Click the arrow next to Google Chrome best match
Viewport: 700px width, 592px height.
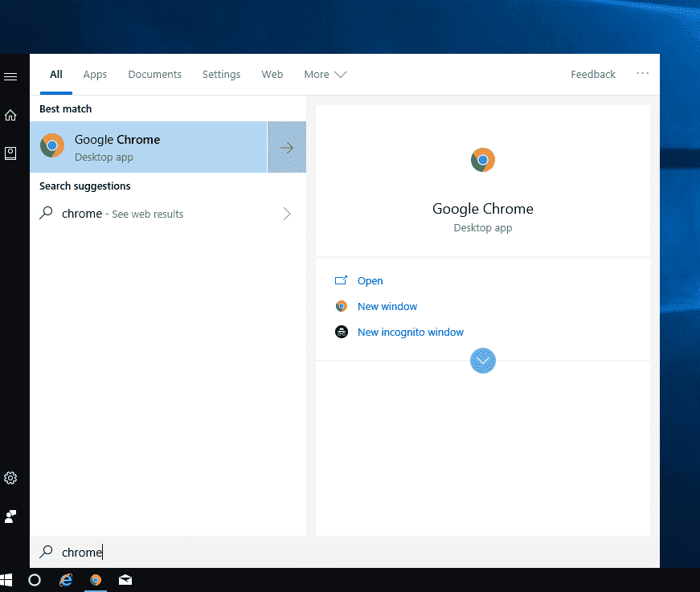286,147
